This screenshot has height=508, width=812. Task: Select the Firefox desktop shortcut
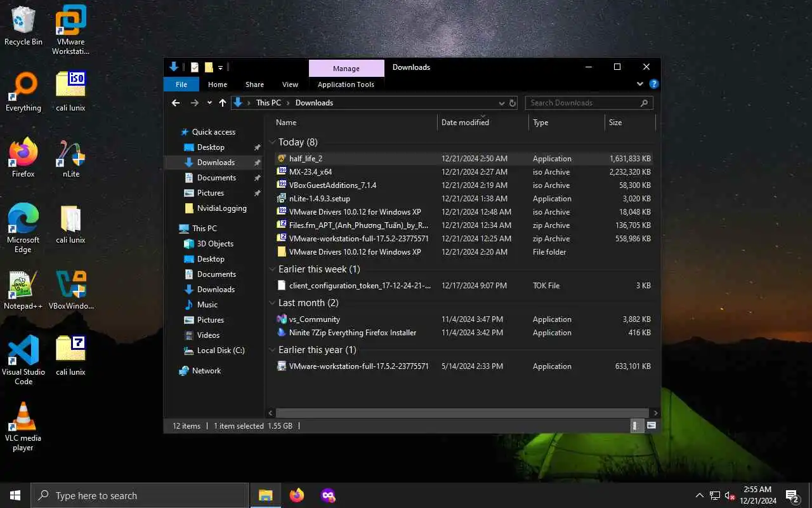click(23, 158)
